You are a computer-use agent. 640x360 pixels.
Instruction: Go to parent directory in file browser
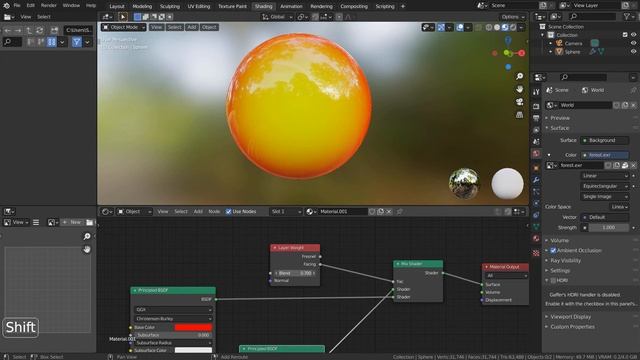[x=29, y=31]
